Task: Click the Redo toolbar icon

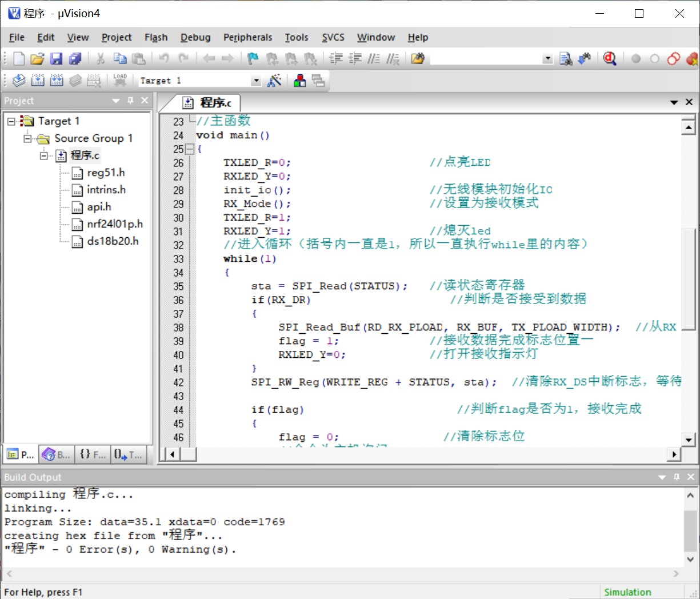Action: [183, 58]
